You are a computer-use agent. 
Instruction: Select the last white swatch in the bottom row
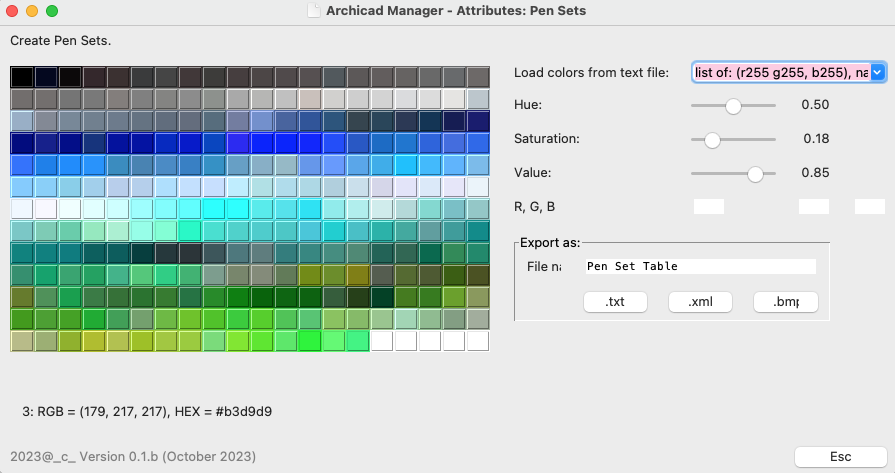pyautogui.click(x=478, y=341)
